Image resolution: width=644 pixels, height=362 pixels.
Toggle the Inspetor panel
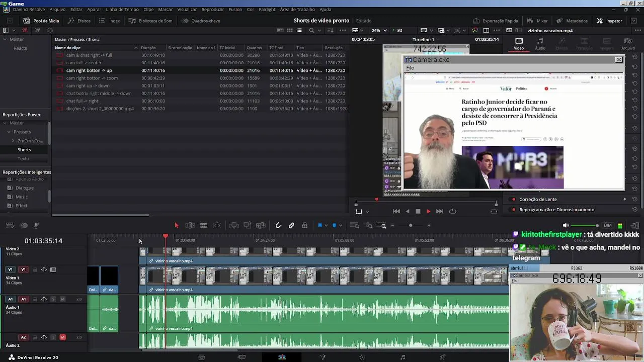[x=610, y=21]
